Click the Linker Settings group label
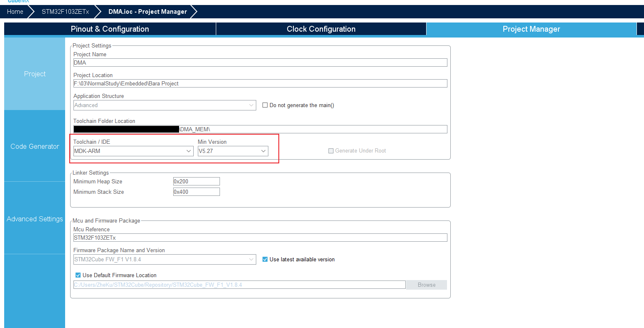 coord(91,173)
